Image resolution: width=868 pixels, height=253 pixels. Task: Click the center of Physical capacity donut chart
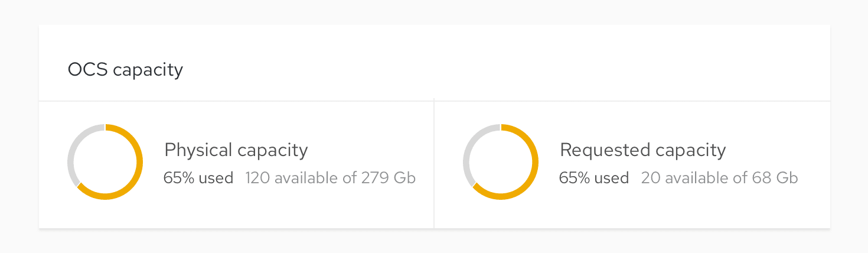pyautogui.click(x=105, y=162)
